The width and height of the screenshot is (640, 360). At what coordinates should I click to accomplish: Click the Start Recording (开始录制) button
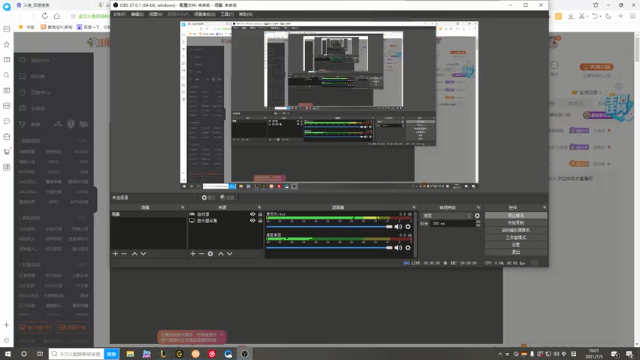click(x=516, y=223)
